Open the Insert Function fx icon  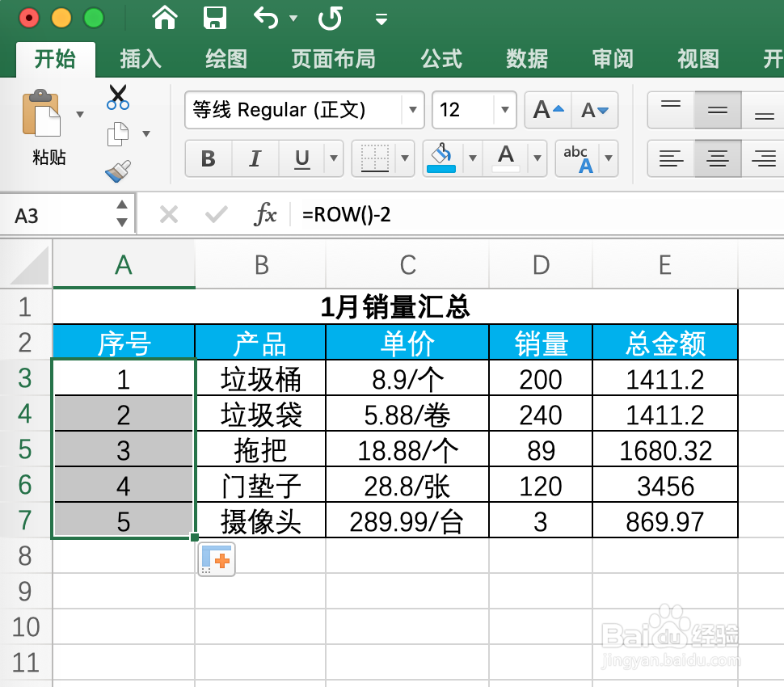pyautogui.click(x=268, y=214)
